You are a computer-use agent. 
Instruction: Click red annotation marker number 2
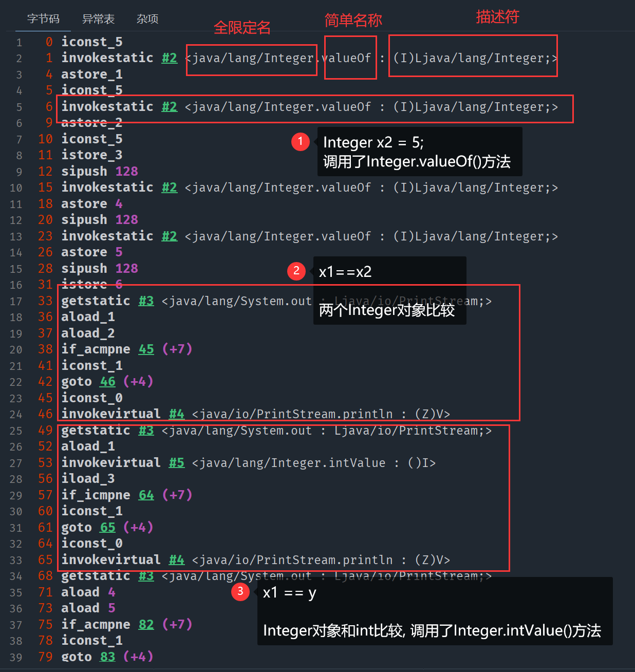296,271
